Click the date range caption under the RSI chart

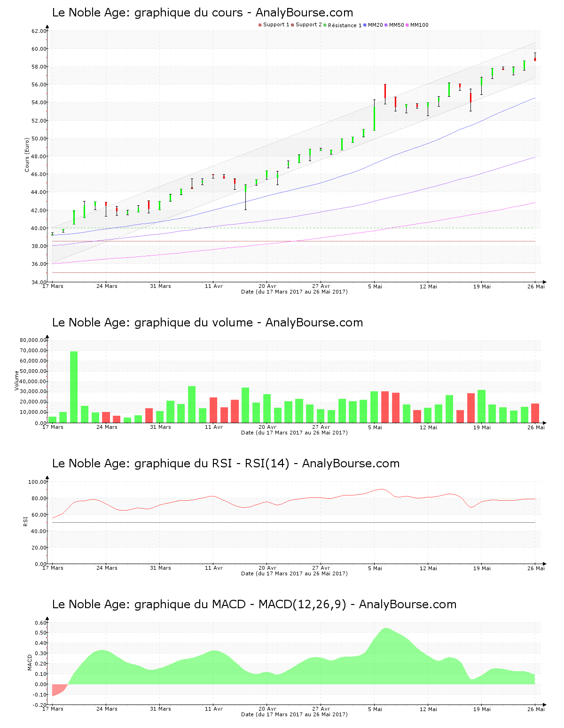(294, 573)
